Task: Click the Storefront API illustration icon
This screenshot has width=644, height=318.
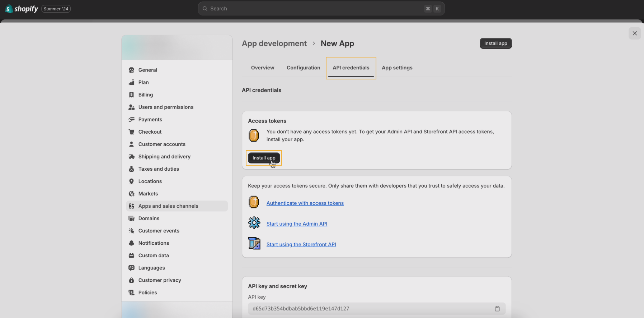Action: point(254,243)
